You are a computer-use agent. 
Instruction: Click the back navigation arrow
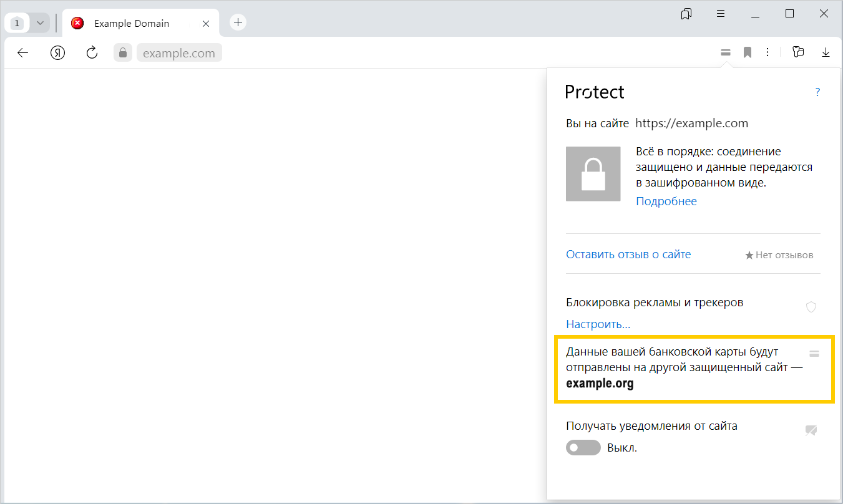point(23,53)
